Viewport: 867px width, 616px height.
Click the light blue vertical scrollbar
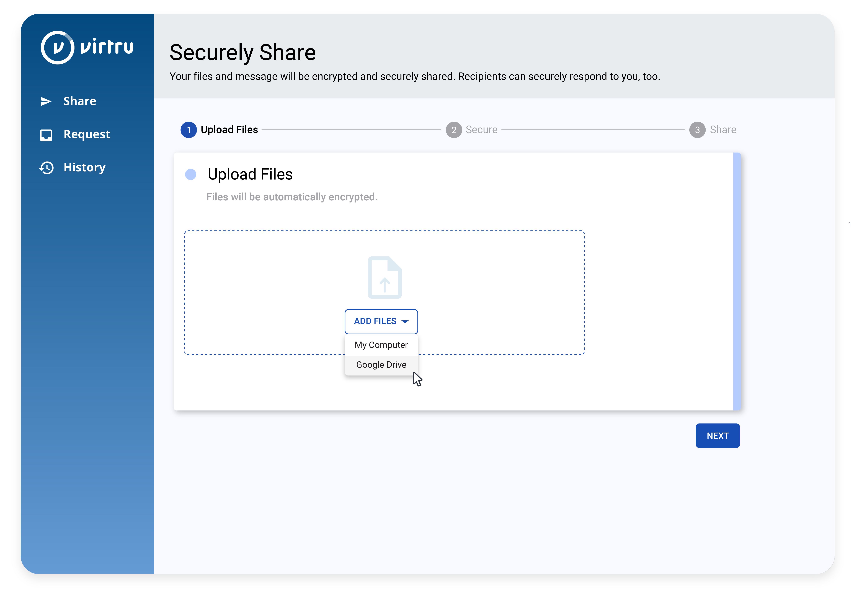[x=737, y=281]
